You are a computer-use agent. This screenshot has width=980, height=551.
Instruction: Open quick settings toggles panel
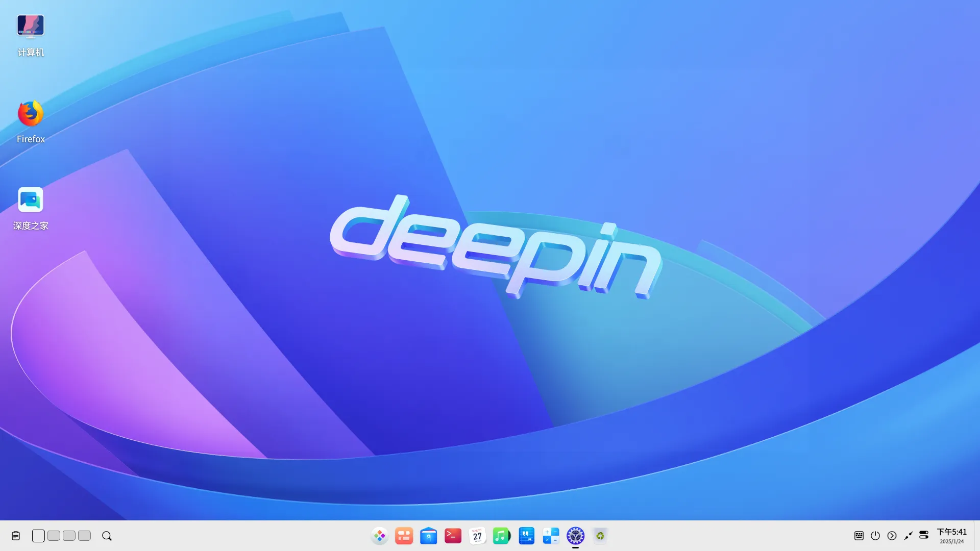pyautogui.click(x=924, y=535)
